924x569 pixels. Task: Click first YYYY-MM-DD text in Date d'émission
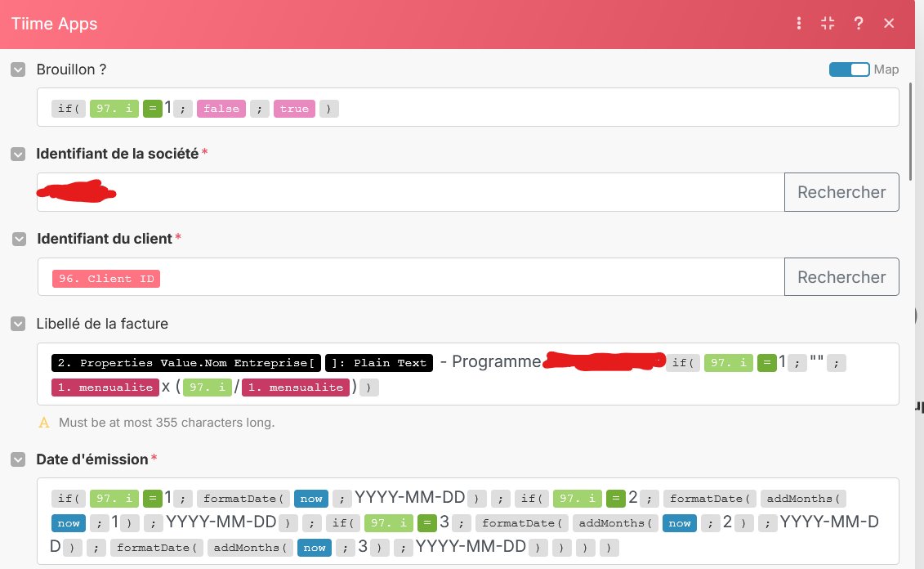tap(409, 497)
